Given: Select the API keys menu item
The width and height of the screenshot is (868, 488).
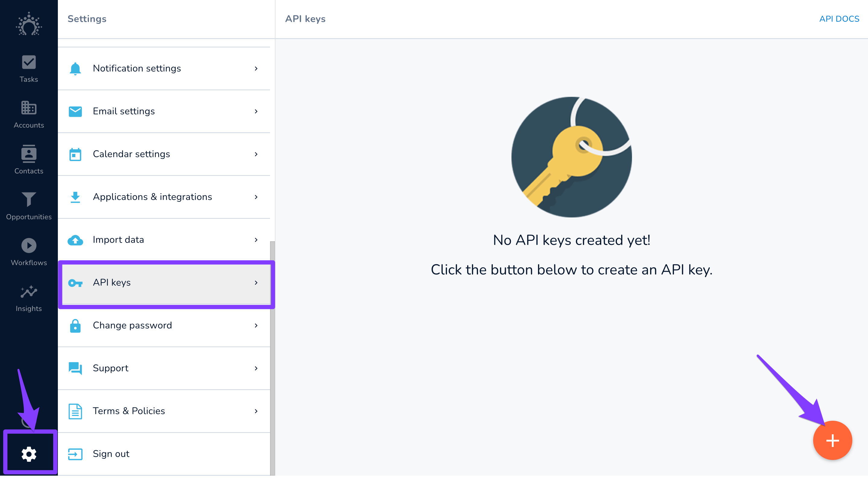Looking at the screenshot, I should [166, 283].
